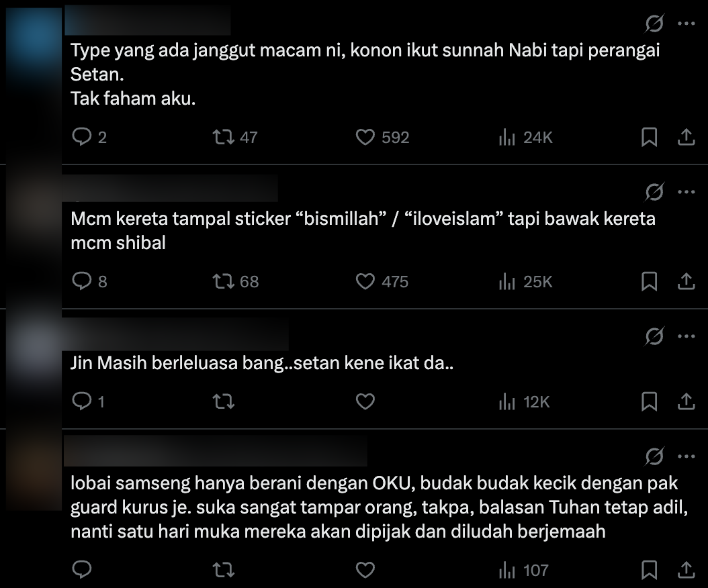
Task: Click Grok icon on the 'lobai samseng' tweet
Action: [654, 457]
